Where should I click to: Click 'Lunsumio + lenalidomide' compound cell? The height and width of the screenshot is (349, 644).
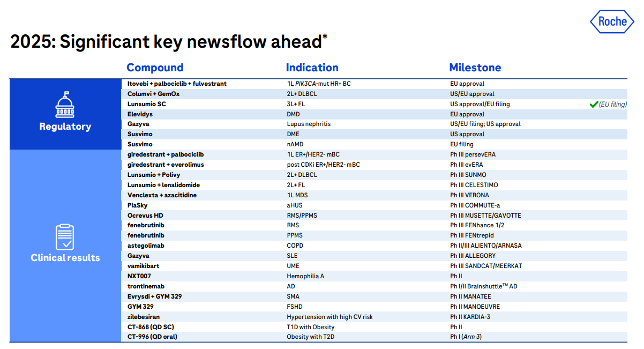coord(163,185)
